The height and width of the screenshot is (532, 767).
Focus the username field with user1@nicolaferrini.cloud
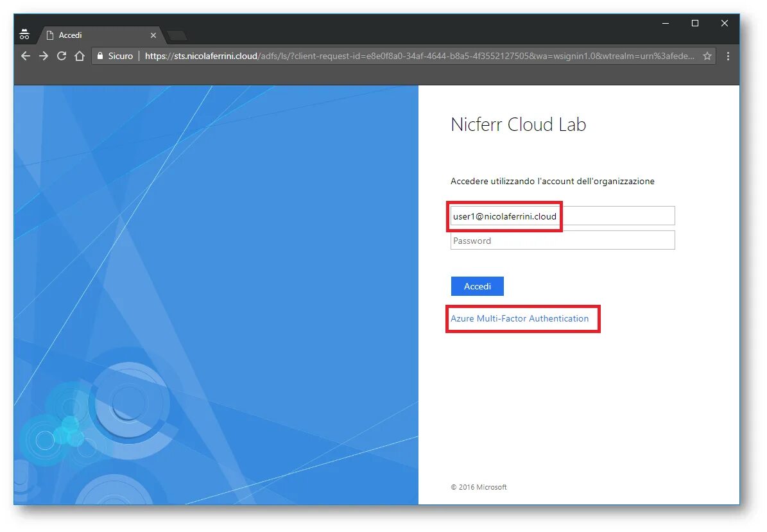coord(562,216)
